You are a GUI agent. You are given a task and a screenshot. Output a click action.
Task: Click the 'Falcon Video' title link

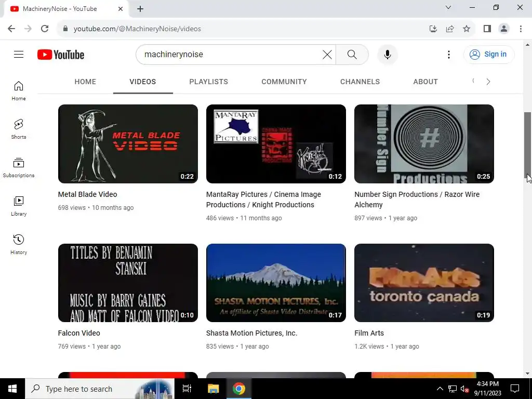point(79,333)
